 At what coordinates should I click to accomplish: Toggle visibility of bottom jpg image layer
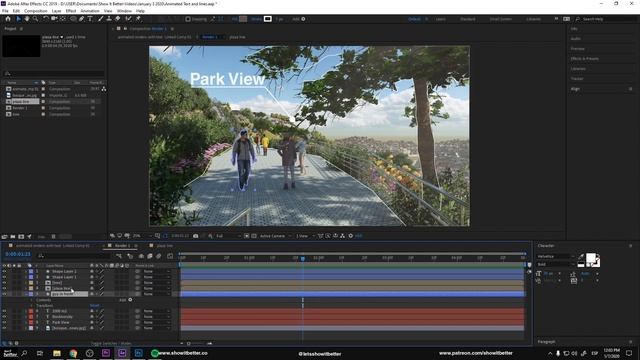click(4, 328)
